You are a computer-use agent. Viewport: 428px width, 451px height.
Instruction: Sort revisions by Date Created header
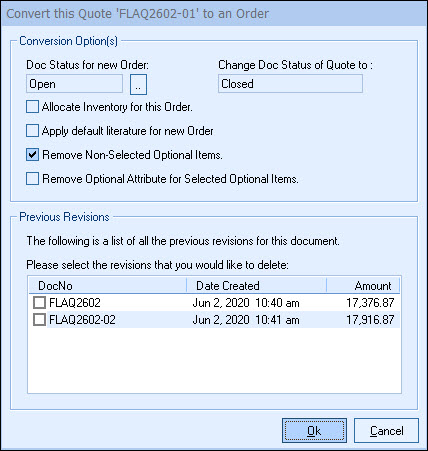click(256, 286)
